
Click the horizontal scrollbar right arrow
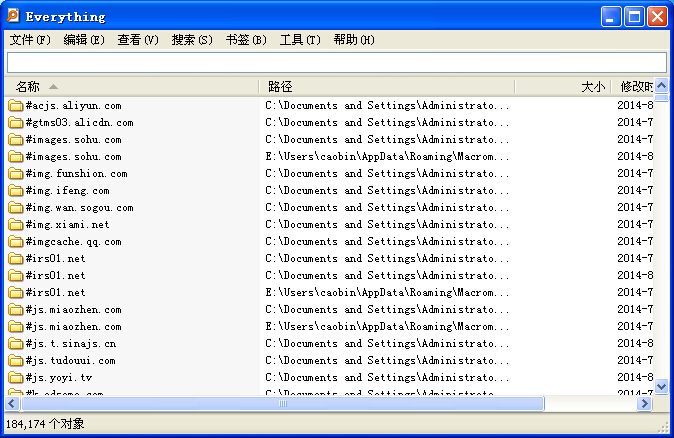click(644, 404)
